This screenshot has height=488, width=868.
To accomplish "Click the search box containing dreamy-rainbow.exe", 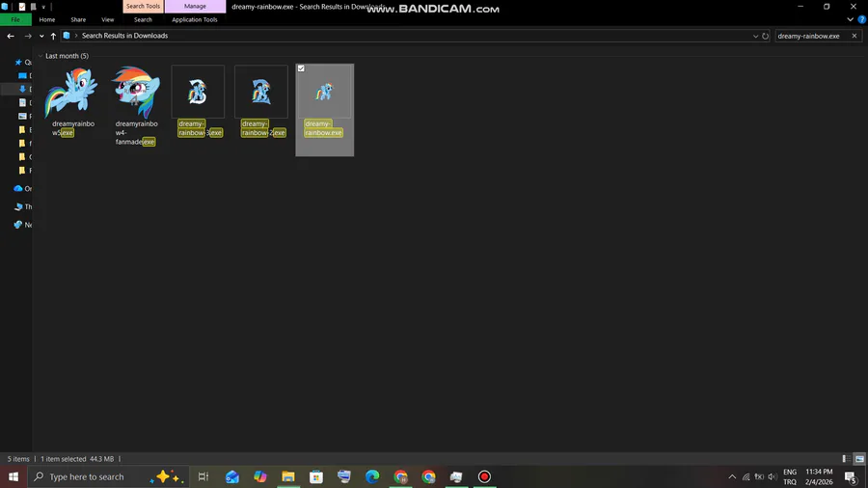I will (x=811, y=36).
